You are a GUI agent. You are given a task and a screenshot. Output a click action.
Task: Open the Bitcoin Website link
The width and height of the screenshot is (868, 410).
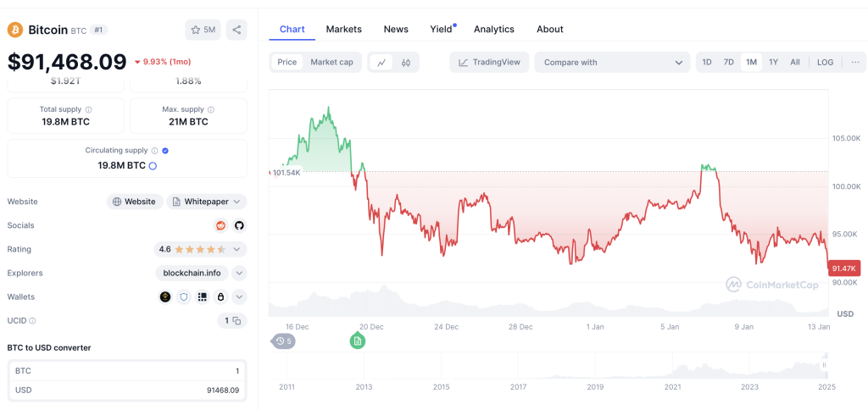coord(135,202)
